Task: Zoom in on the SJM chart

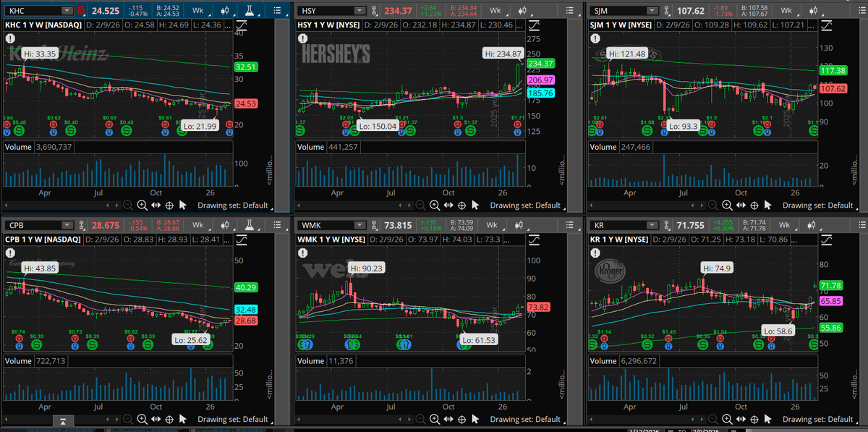Action: [x=727, y=206]
